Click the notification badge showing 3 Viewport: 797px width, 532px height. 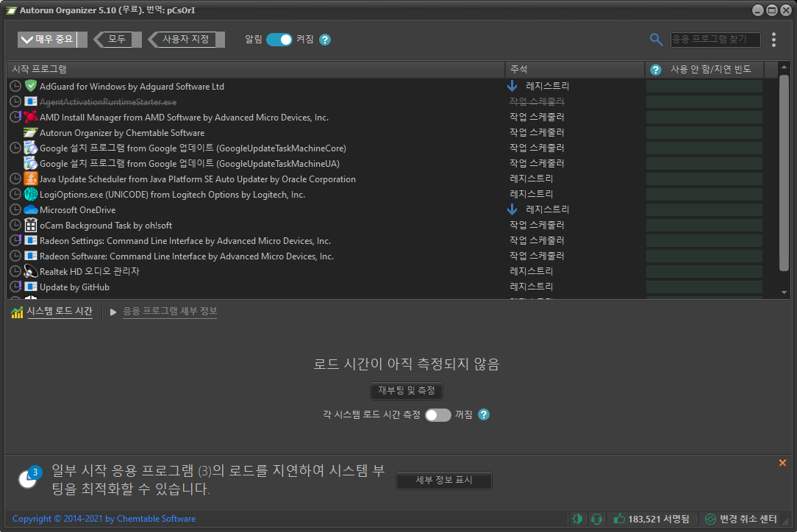(x=35, y=472)
